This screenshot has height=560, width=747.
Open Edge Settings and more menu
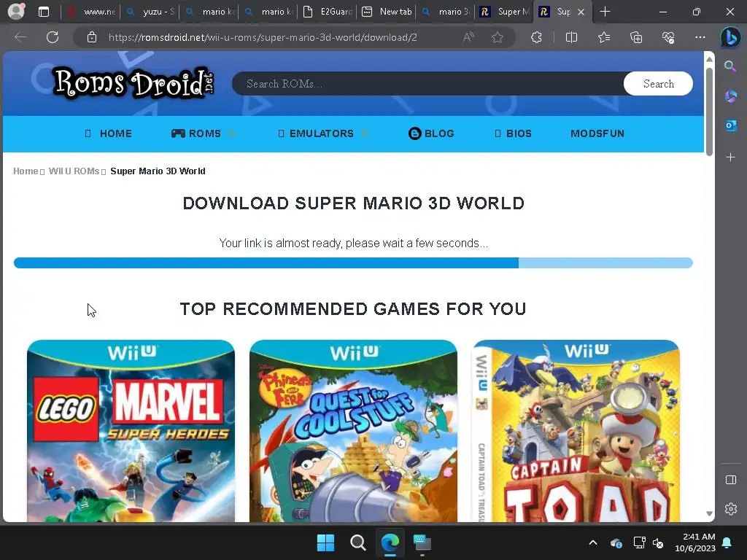tap(700, 37)
